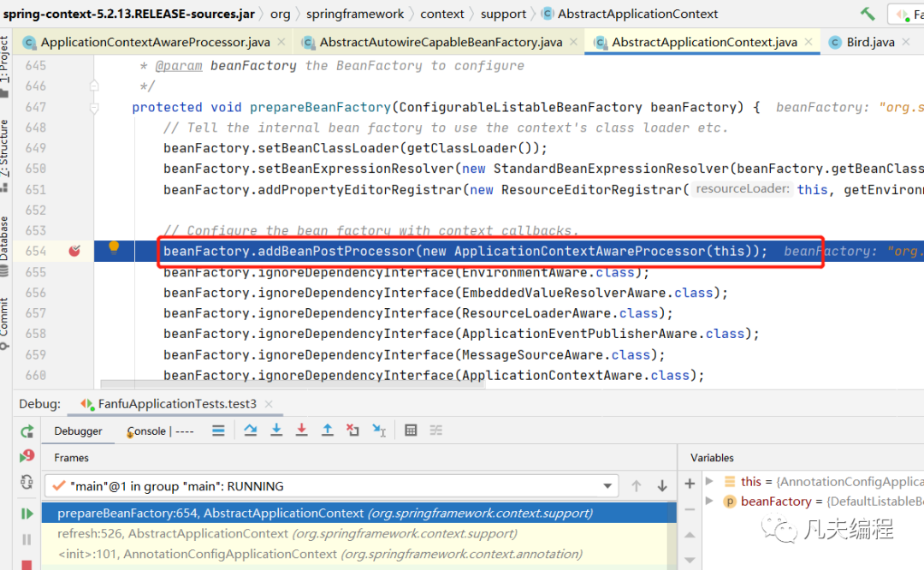Close FanfuApplicationTests.test3 debug tab
The height and width of the screenshot is (570, 924).
[269, 404]
